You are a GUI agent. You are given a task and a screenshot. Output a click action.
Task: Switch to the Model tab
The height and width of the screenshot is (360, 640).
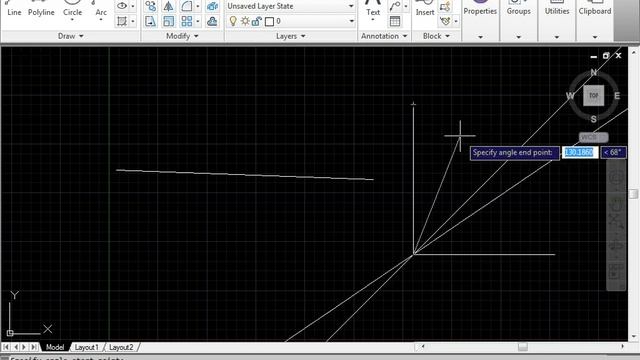point(55,347)
